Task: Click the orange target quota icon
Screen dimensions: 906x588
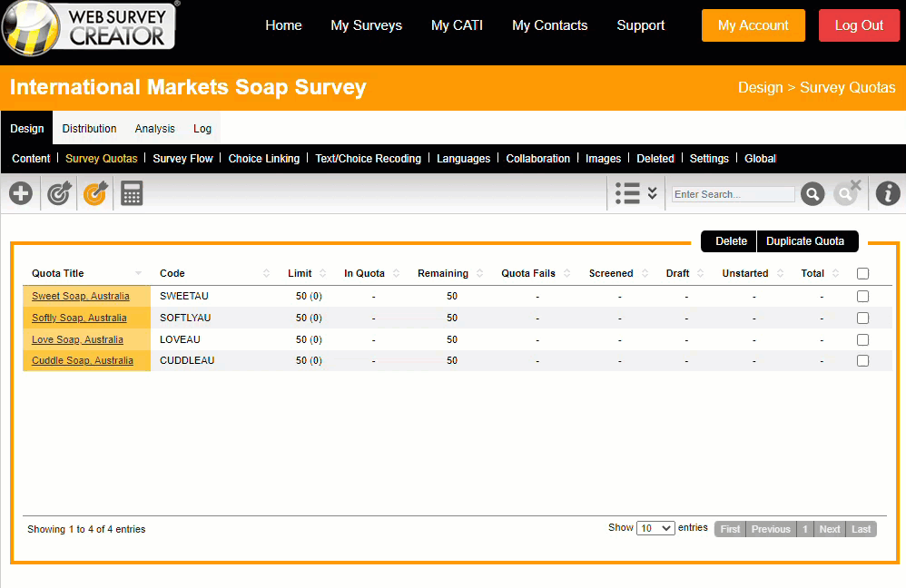Action: point(95,193)
